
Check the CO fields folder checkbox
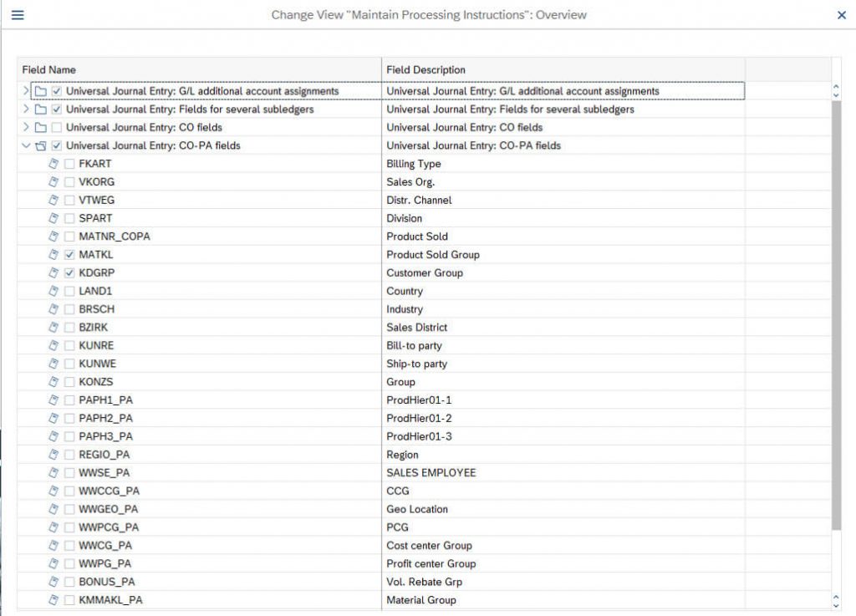pos(56,127)
